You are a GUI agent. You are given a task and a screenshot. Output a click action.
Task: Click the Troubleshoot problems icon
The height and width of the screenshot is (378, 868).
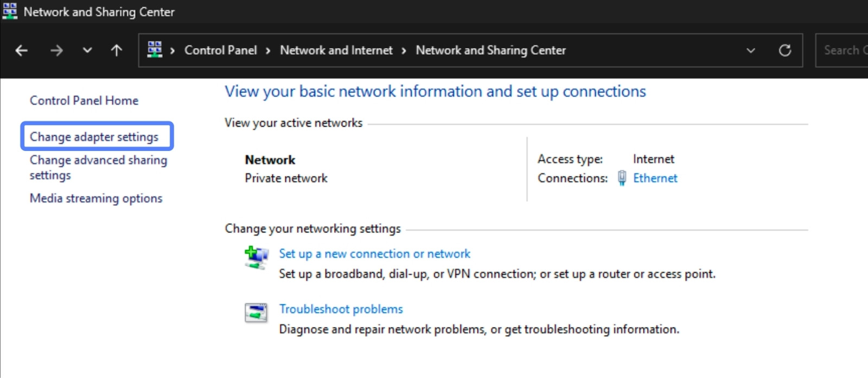point(256,312)
